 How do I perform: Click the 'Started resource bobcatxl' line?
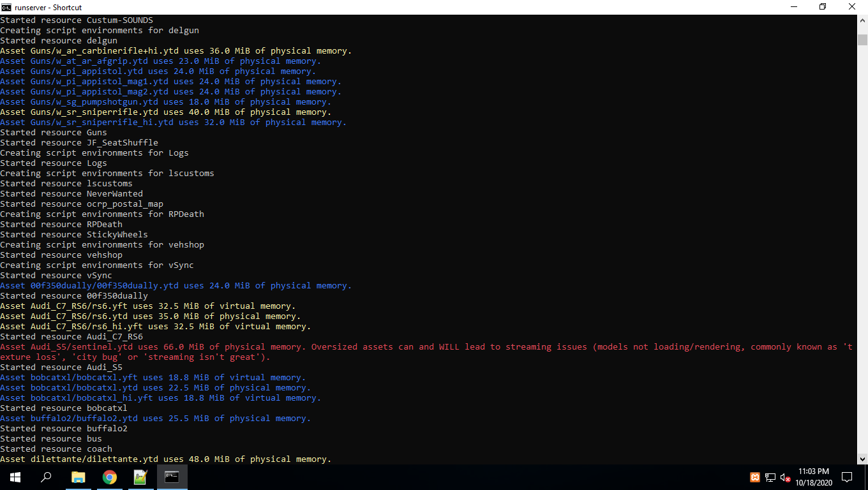point(64,408)
